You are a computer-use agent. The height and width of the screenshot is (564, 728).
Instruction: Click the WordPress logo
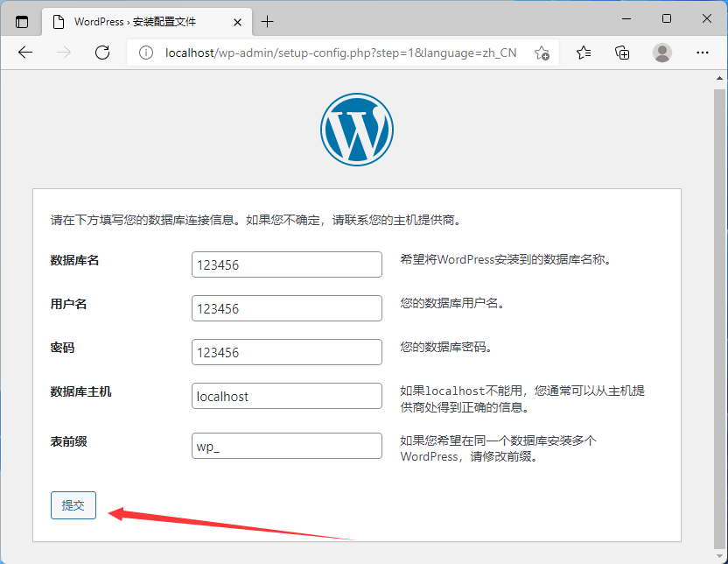tap(357, 130)
